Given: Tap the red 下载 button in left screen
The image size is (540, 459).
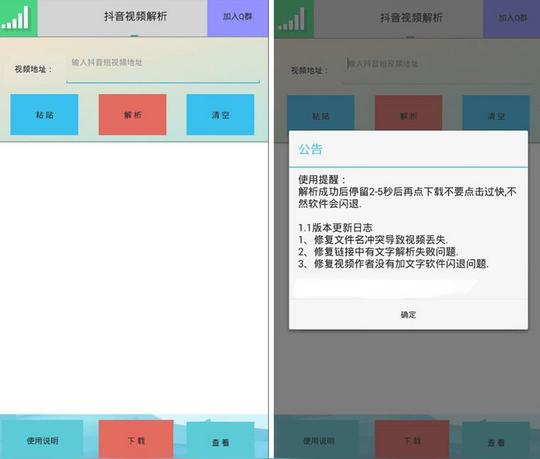Looking at the screenshot, I should pos(136,440).
